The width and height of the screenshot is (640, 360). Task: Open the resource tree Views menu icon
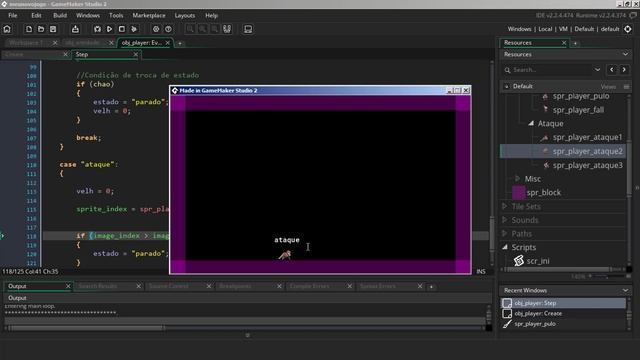(627, 87)
